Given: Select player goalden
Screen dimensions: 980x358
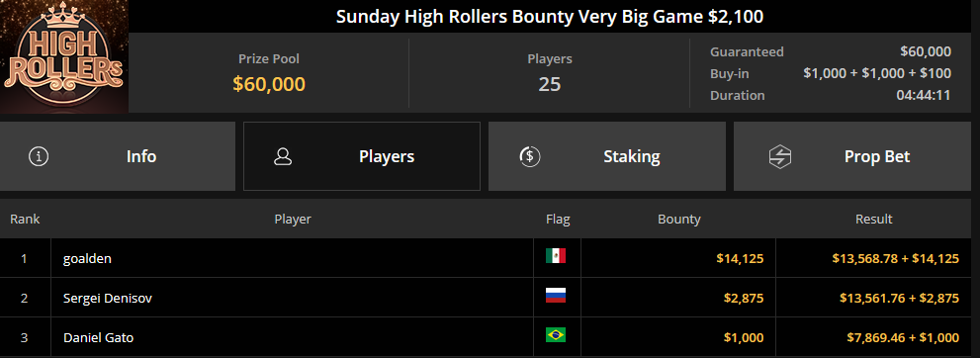Looking at the screenshot, I should (87, 258).
